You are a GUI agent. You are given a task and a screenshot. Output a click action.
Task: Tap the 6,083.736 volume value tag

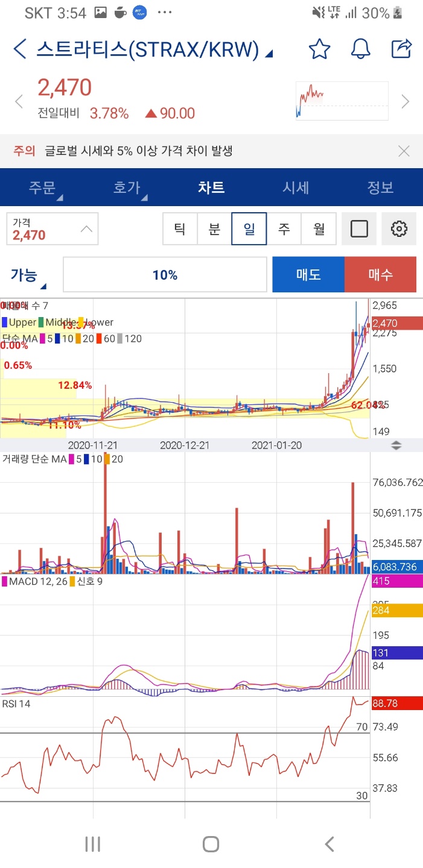click(396, 567)
